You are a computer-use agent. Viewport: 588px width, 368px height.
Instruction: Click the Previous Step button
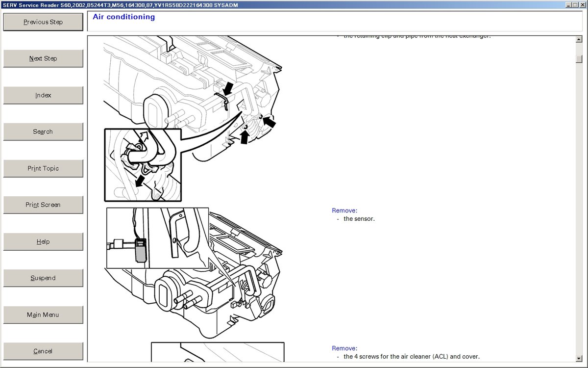tap(43, 22)
